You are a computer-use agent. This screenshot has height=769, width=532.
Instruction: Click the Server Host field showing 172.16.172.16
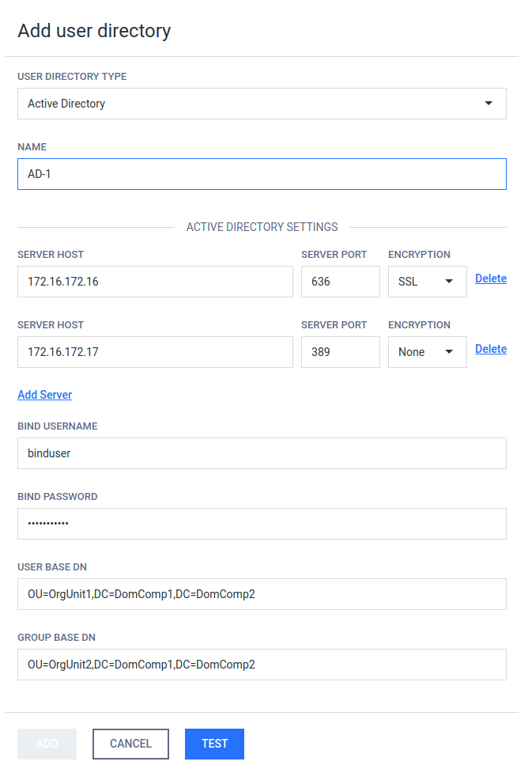point(155,281)
